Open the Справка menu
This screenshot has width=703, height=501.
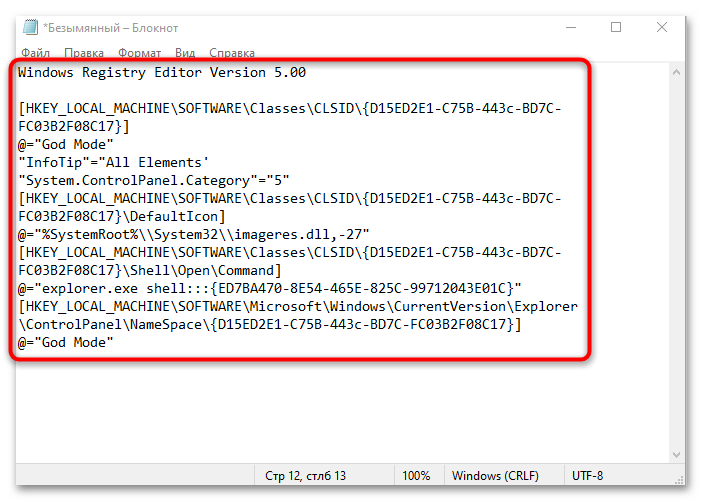pos(232,53)
